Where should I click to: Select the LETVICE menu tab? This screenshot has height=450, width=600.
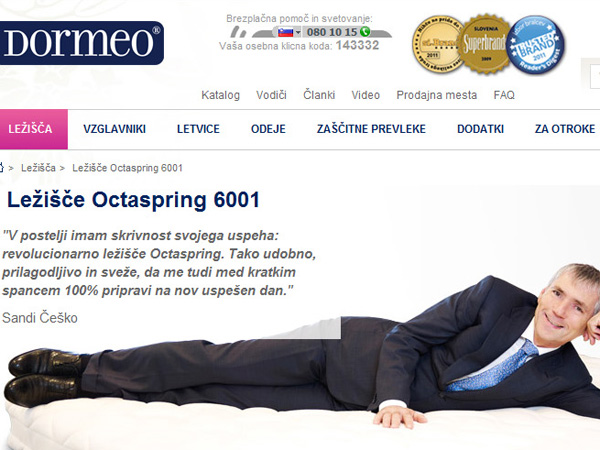tap(198, 129)
